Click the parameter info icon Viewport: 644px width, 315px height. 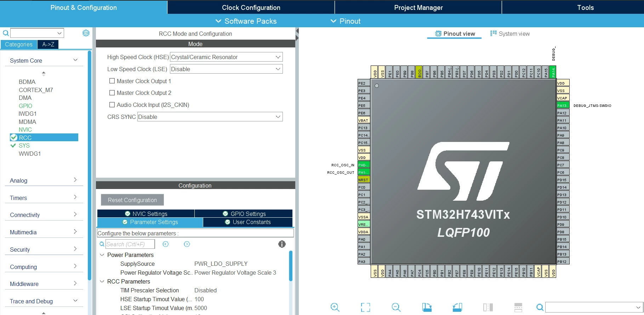click(282, 244)
